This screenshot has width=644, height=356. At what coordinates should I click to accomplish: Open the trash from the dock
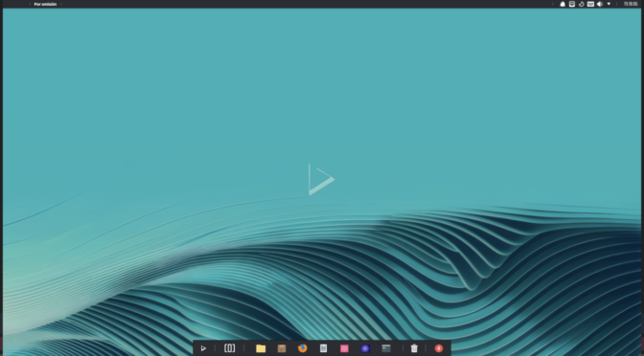pos(414,348)
